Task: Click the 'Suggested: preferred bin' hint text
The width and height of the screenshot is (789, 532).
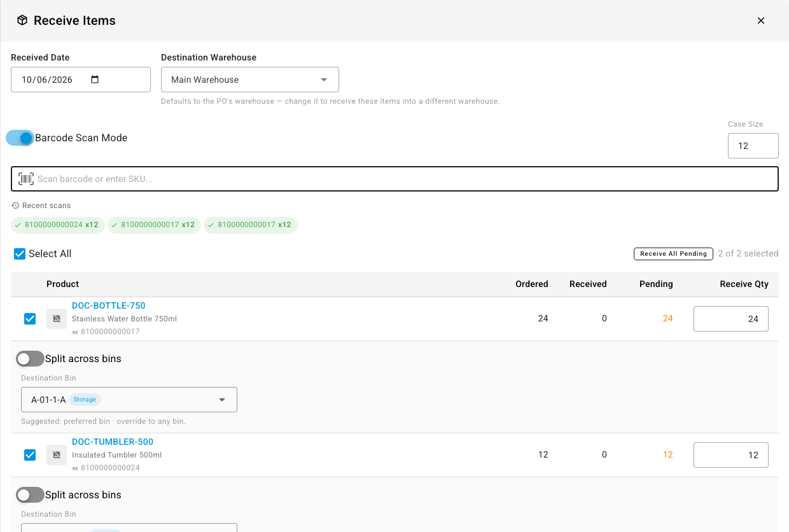Action: [103, 421]
